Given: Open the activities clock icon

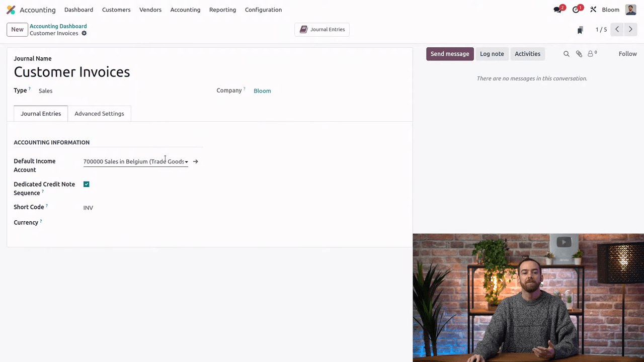Looking at the screenshot, I should coord(576,10).
